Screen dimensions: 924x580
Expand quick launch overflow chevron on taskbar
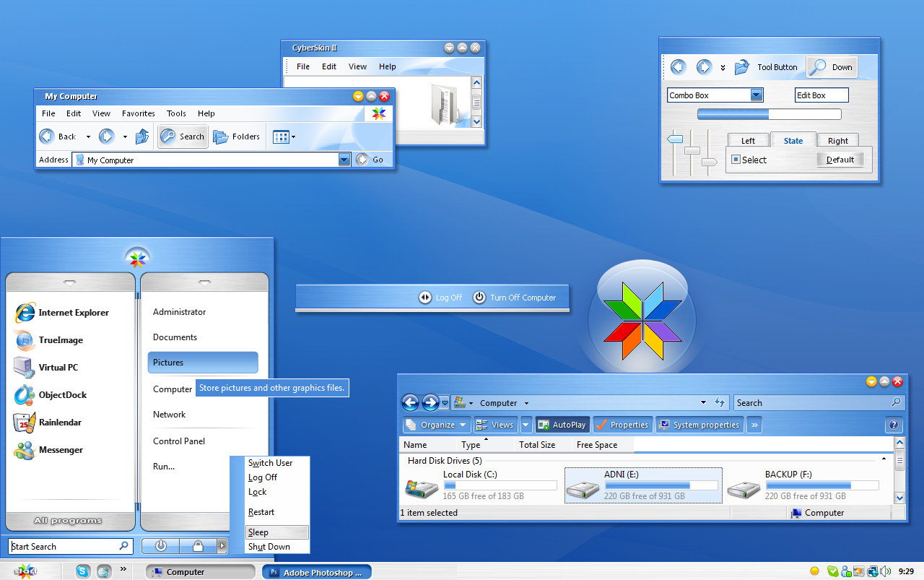click(123, 568)
